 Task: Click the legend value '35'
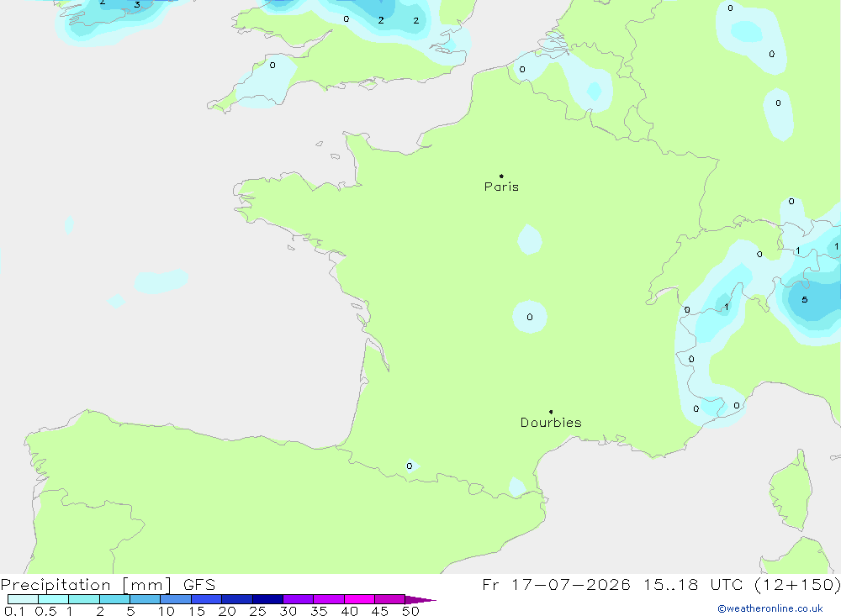pos(319,611)
